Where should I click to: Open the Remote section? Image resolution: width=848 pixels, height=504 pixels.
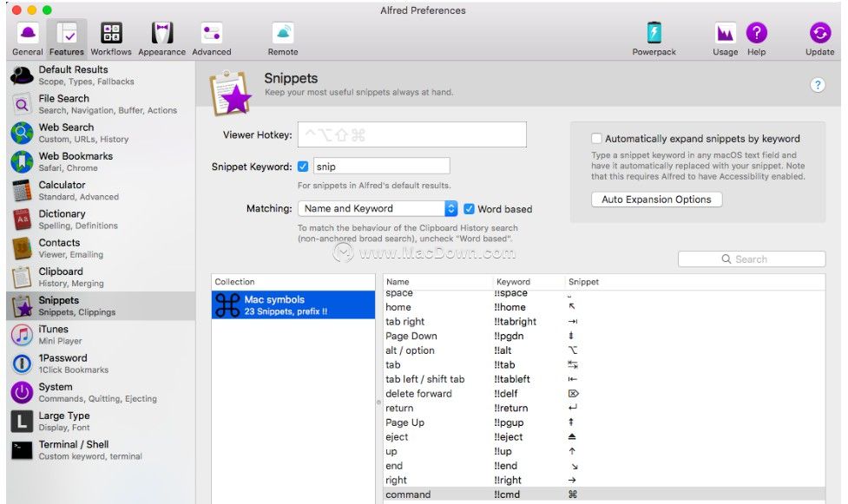pos(283,38)
